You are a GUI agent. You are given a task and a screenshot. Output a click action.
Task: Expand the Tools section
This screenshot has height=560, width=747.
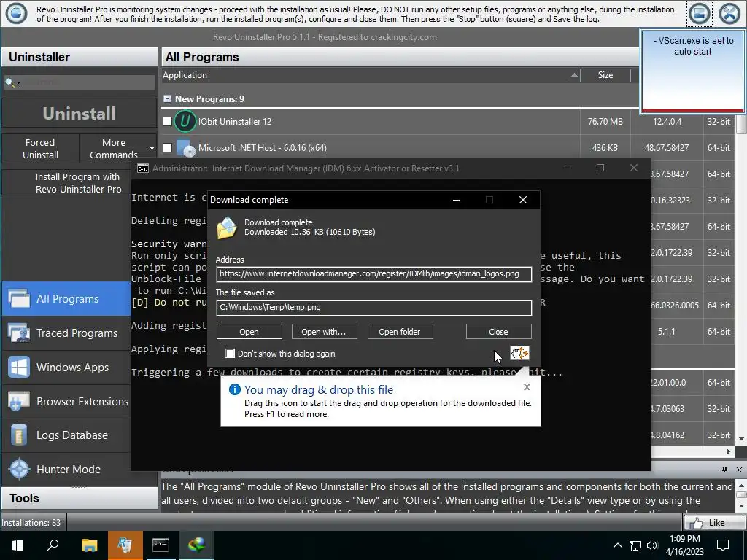[x=79, y=498]
